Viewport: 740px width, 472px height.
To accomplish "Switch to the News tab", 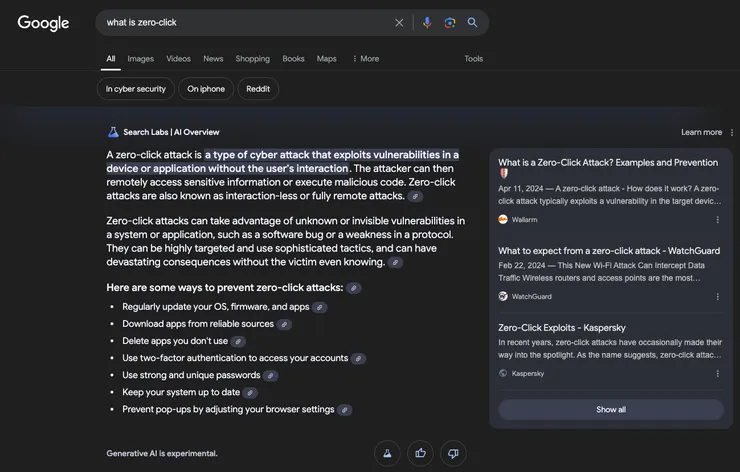I will tap(213, 59).
